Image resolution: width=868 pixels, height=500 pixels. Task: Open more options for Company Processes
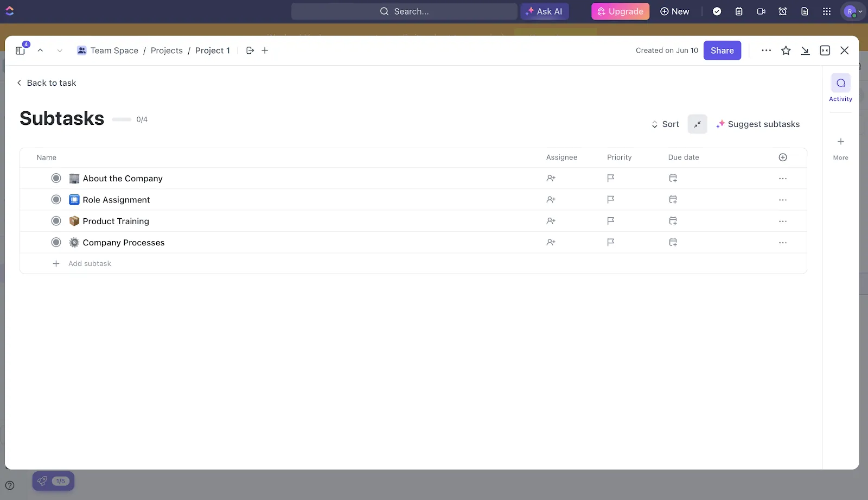pos(783,243)
